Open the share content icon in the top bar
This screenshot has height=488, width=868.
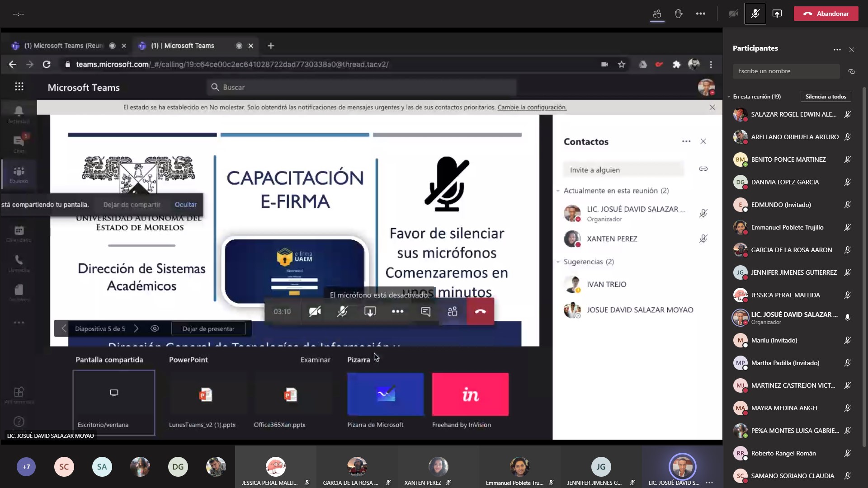click(777, 14)
